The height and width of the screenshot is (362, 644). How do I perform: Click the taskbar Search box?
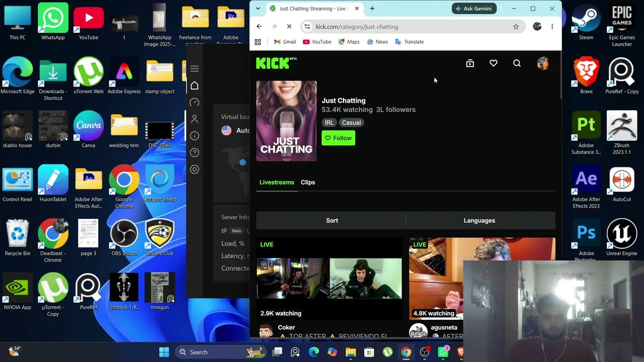220,352
